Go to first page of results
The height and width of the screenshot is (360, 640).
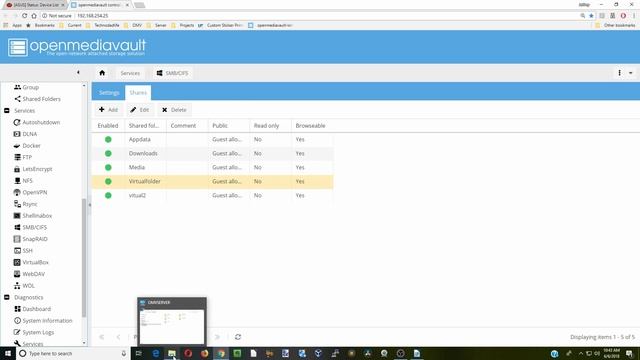pyautogui.click(x=102, y=337)
